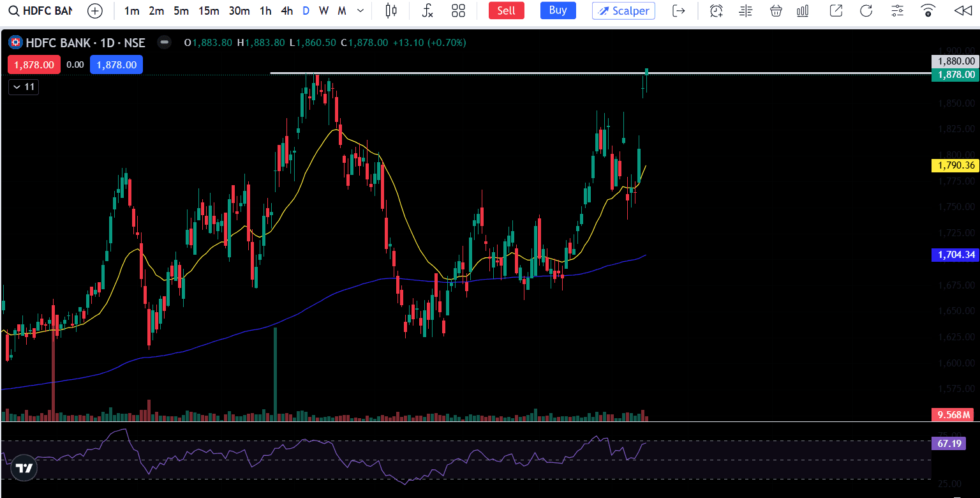Viewport: 980px width, 498px height.
Task: Click the purple 67.19 RSI value label
Action: click(x=949, y=443)
